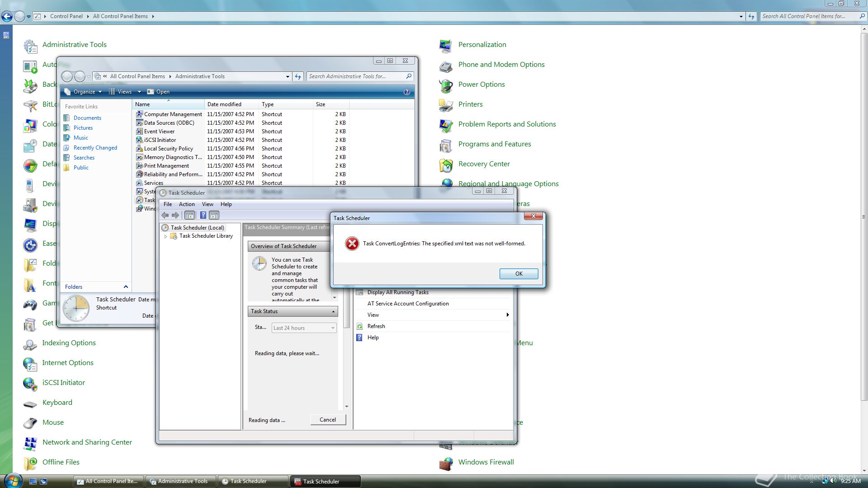Click the Forward arrow in Task Scheduler toolbar

175,215
